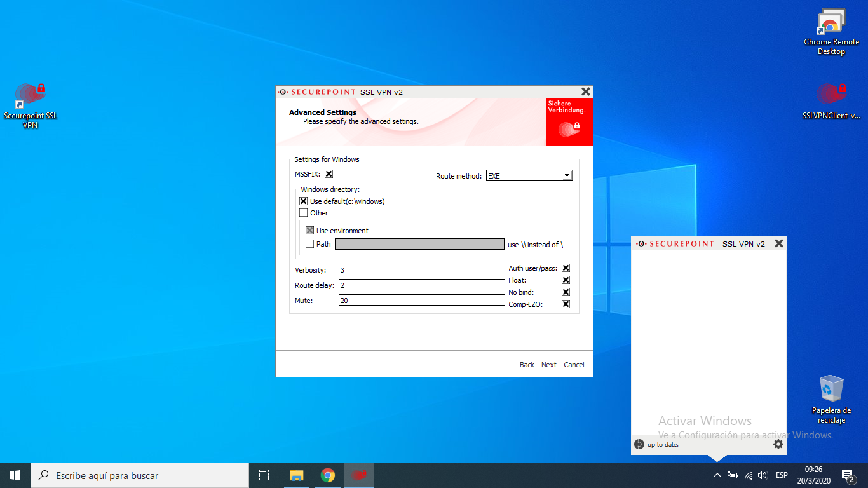
Task: Toggle the MSSFIX checkbox
Action: tap(329, 173)
